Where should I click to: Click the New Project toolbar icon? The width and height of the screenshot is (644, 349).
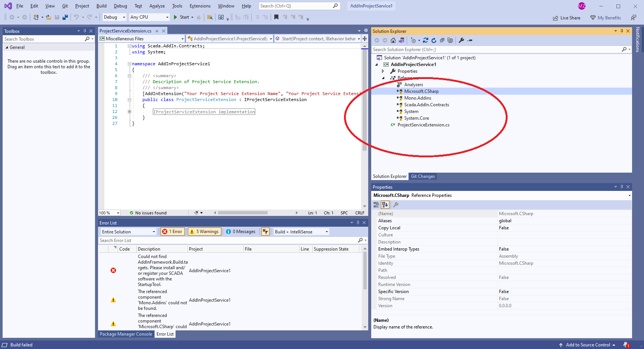click(x=36, y=17)
